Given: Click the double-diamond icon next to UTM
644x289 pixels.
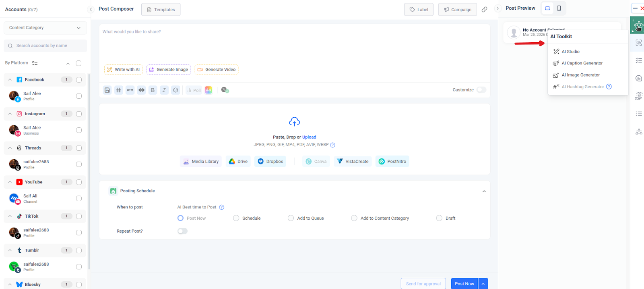Looking at the screenshot, I should click(141, 90).
